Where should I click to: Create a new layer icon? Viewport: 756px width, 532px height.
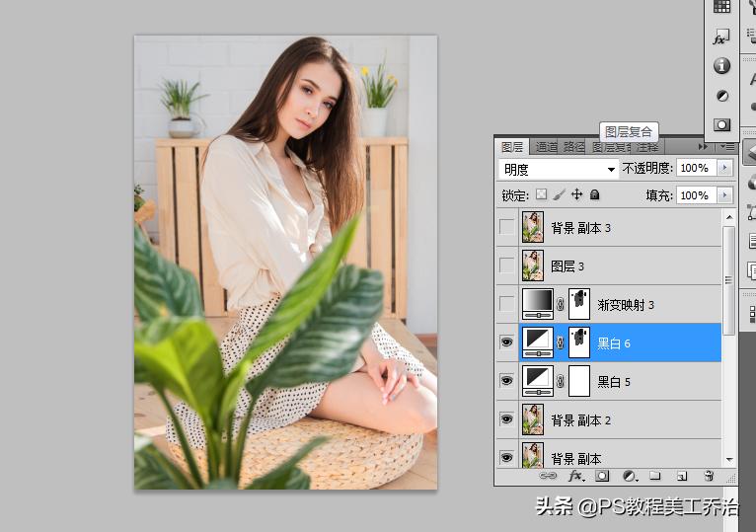[682, 476]
